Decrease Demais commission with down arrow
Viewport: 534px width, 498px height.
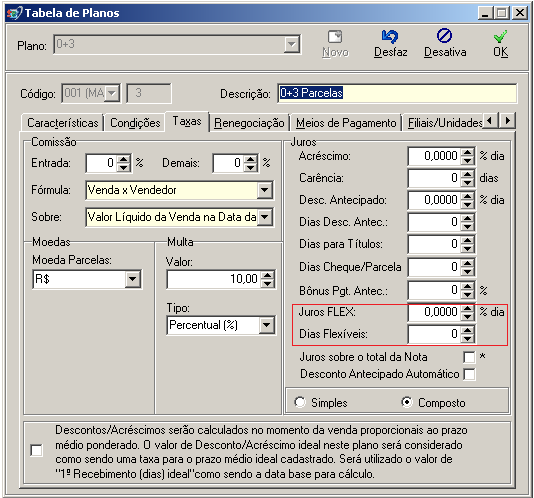click(x=251, y=167)
